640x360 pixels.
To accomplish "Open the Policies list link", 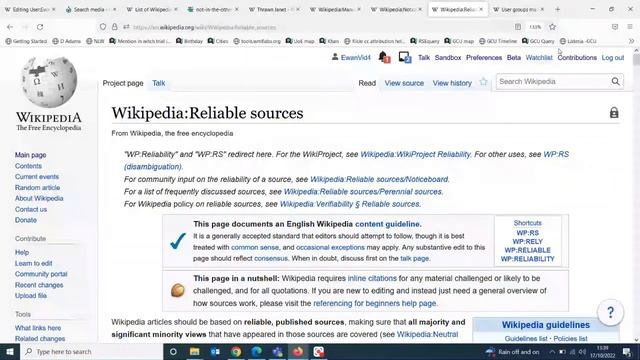I will [571, 338].
